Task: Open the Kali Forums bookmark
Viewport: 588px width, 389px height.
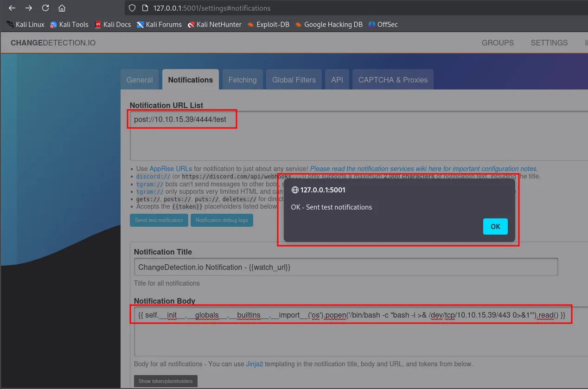Action: (x=159, y=24)
